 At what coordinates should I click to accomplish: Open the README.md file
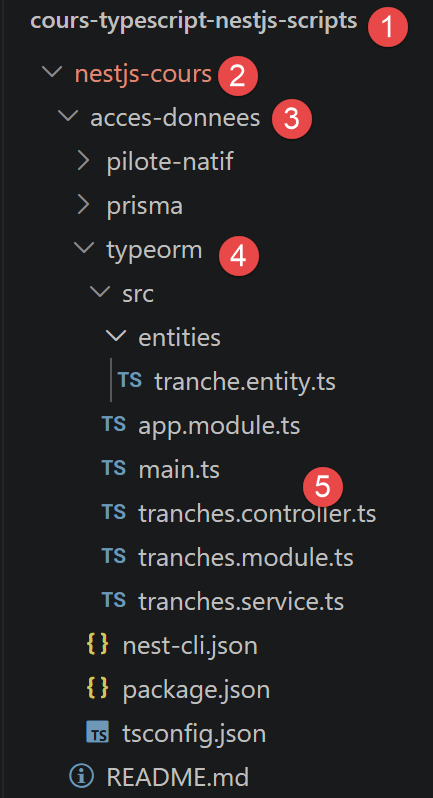(178, 777)
